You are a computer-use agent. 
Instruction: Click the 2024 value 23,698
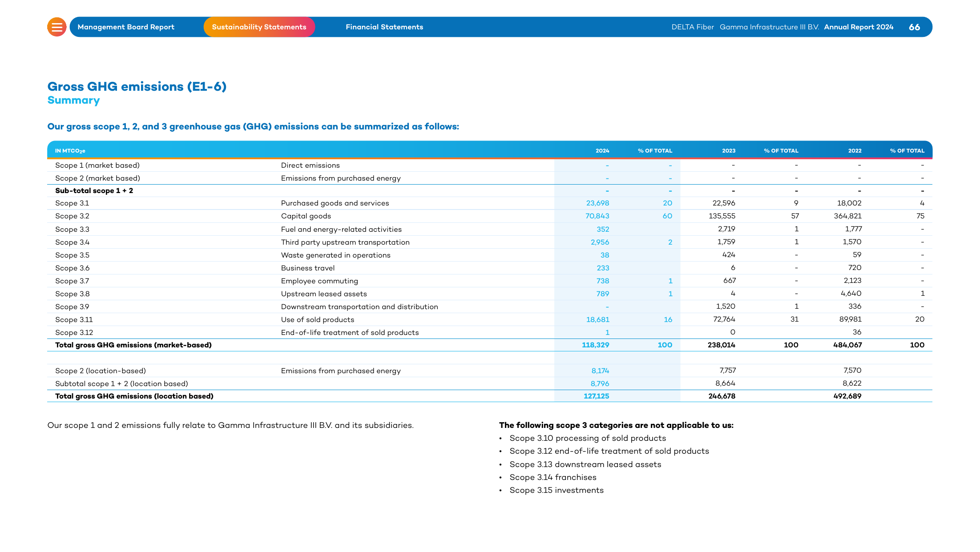[x=597, y=203]
